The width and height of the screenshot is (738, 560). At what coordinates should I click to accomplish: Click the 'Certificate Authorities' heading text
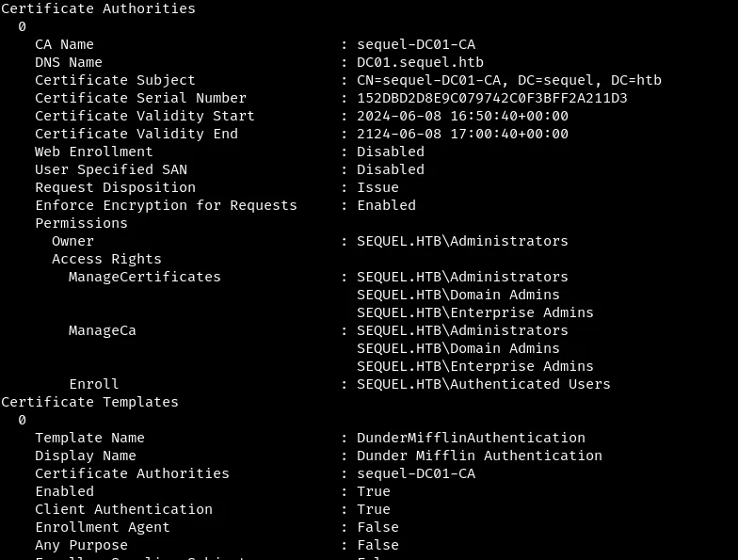point(98,8)
